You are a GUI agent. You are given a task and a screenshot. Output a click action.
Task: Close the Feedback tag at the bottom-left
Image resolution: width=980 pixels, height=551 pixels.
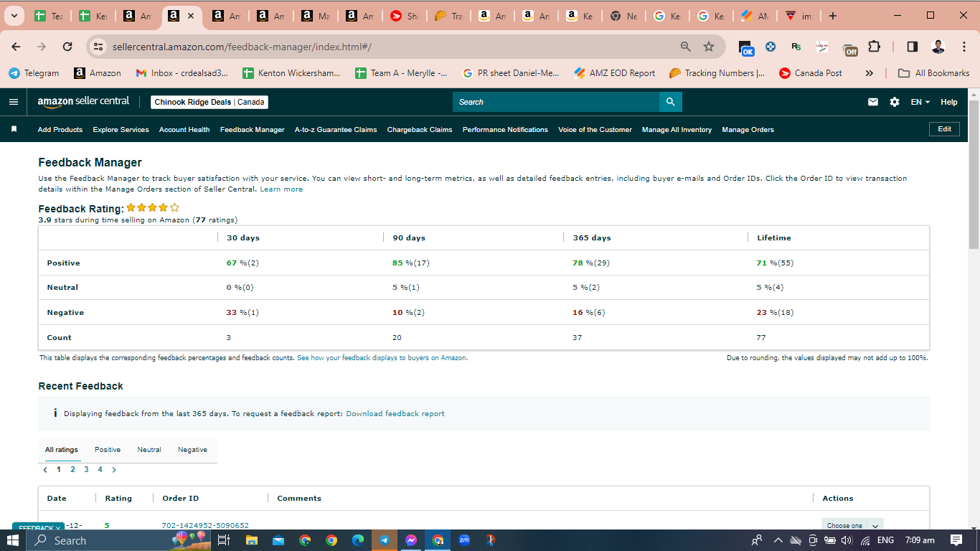point(58,528)
